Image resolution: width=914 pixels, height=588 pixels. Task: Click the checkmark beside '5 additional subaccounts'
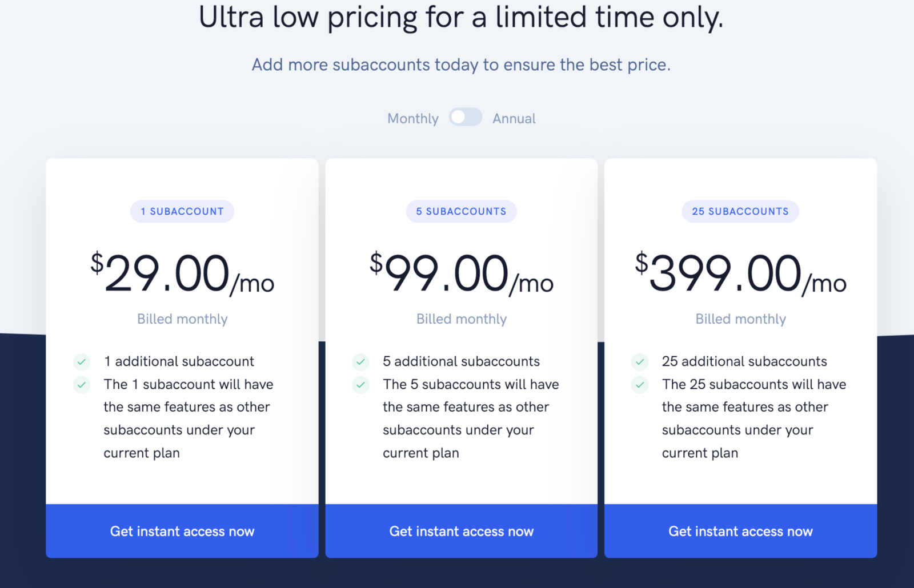tap(360, 361)
